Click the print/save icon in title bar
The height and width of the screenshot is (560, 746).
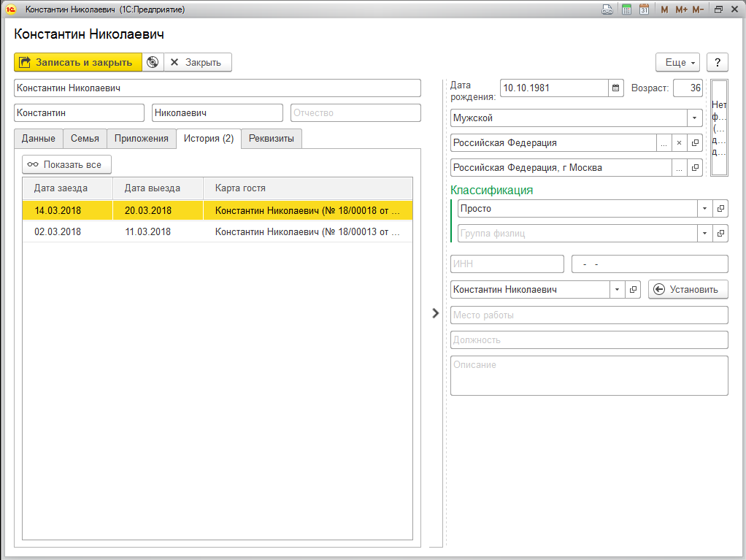coord(607,9)
